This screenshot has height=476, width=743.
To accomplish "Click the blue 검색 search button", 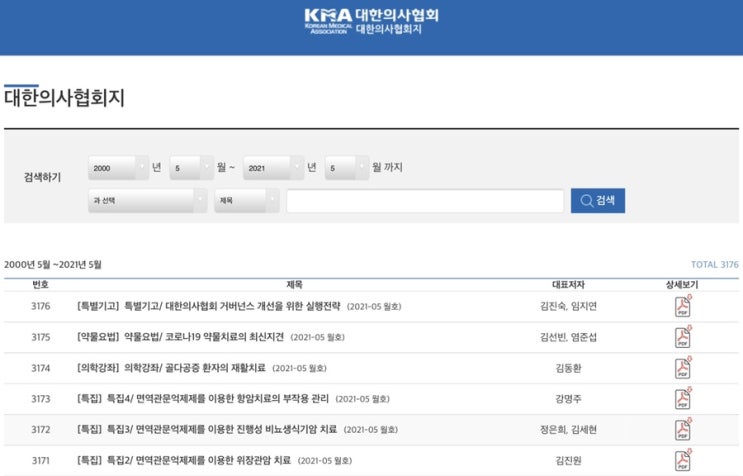I will tap(598, 200).
